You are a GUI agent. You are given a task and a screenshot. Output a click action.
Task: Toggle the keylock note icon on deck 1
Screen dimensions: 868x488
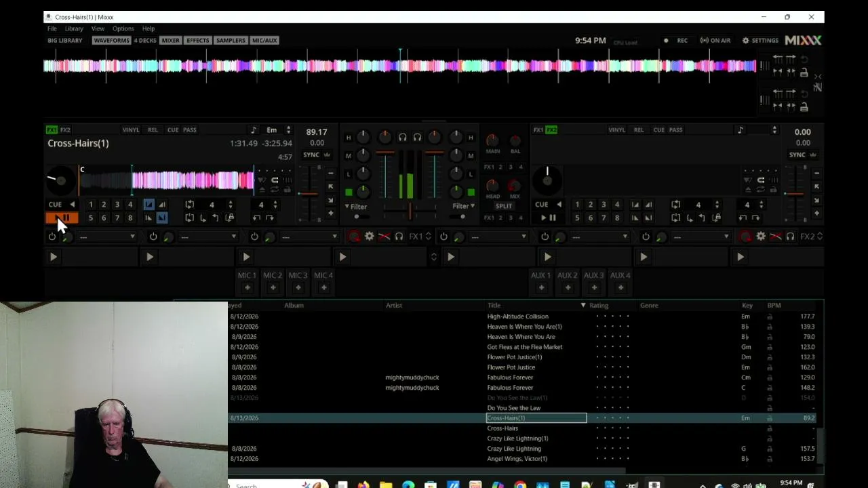click(x=254, y=130)
